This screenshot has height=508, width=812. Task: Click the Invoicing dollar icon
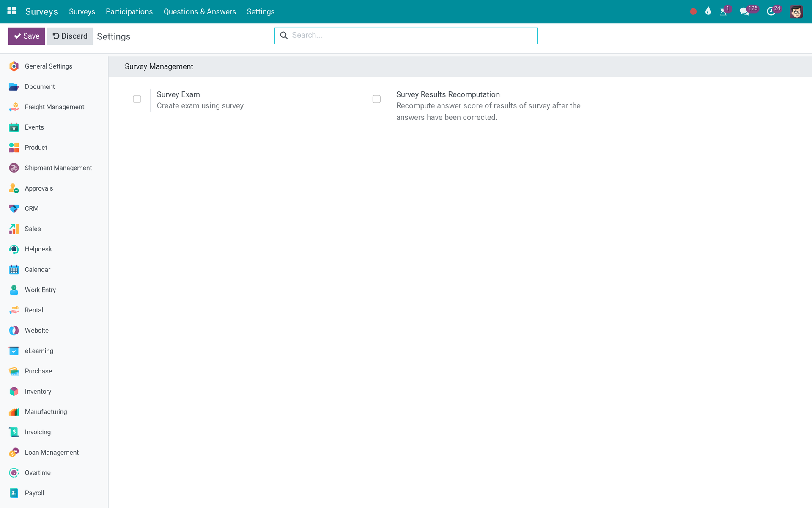pos(14,432)
